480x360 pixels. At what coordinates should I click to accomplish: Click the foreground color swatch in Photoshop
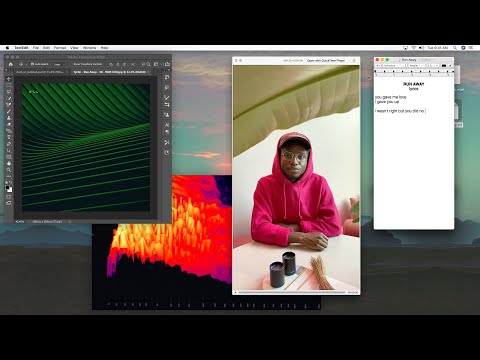pyautogui.click(x=7, y=187)
